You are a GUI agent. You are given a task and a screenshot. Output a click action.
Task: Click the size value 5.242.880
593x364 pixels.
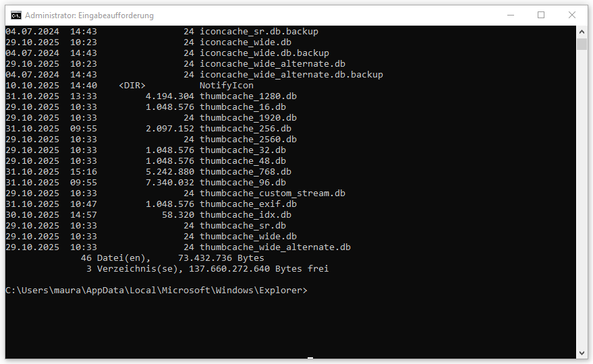pos(170,172)
